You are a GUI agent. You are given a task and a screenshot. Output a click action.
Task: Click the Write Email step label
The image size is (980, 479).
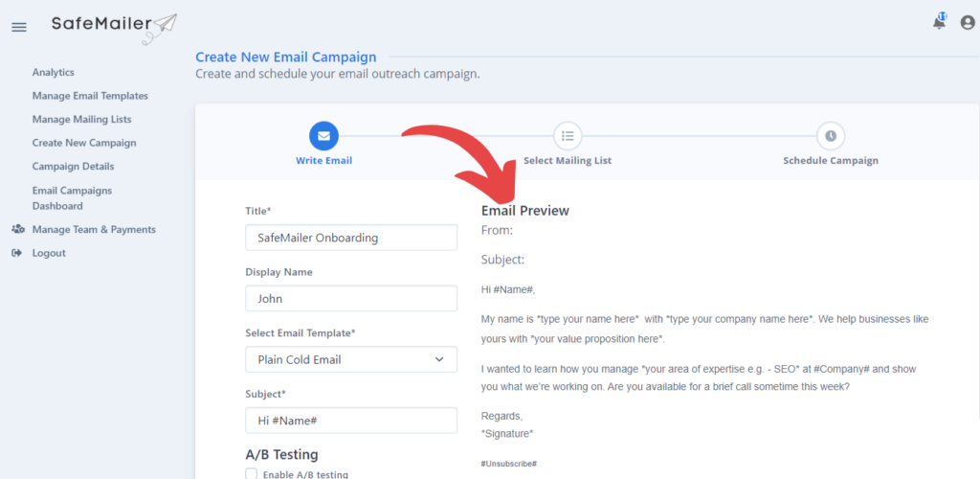(323, 161)
